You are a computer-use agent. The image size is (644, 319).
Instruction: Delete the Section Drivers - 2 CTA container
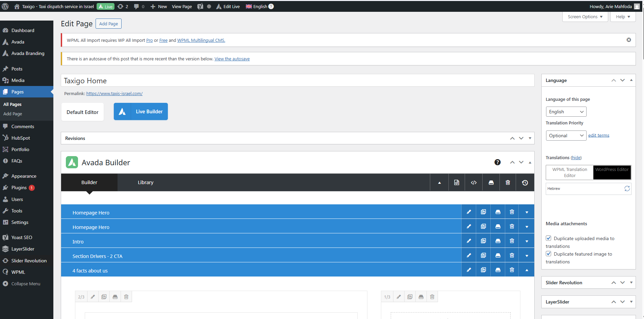[512, 255]
